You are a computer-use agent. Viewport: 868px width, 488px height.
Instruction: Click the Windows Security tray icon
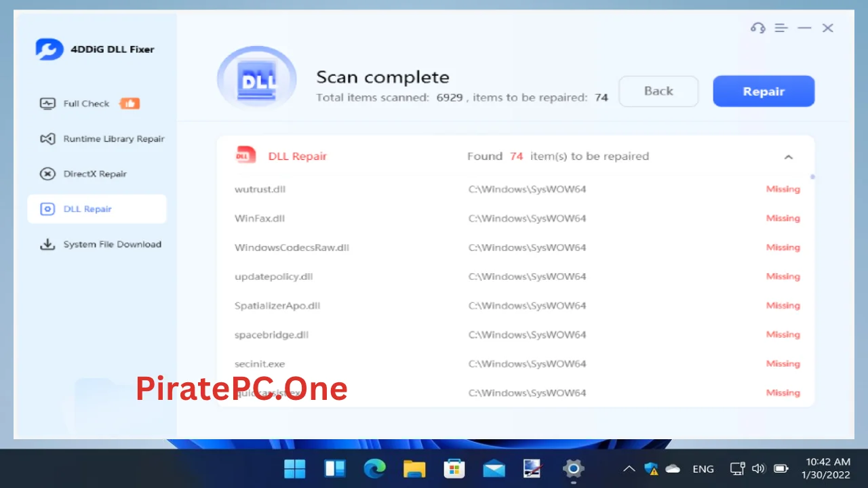[652, 468]
